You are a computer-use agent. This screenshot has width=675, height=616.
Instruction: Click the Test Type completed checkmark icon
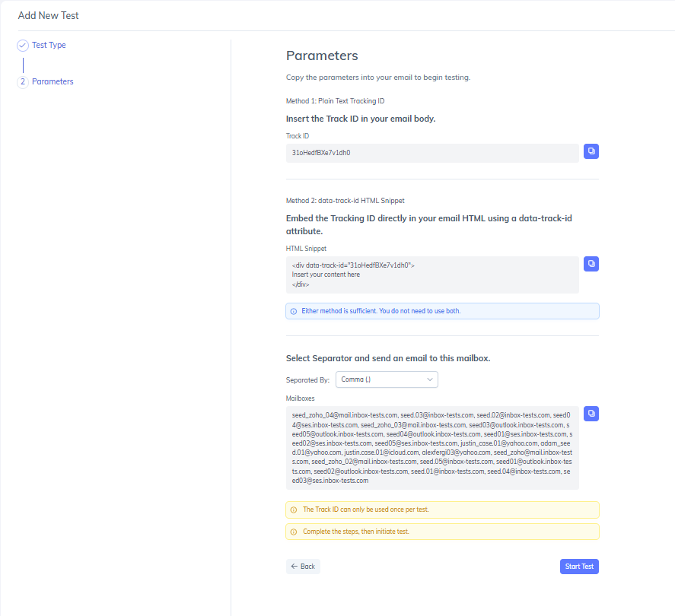[23, 45]
